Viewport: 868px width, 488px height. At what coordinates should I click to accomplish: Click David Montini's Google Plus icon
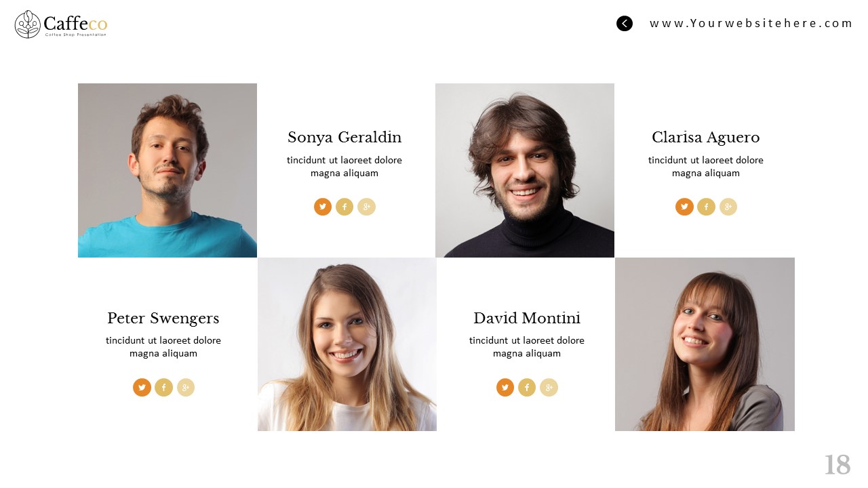click(549, 388)
